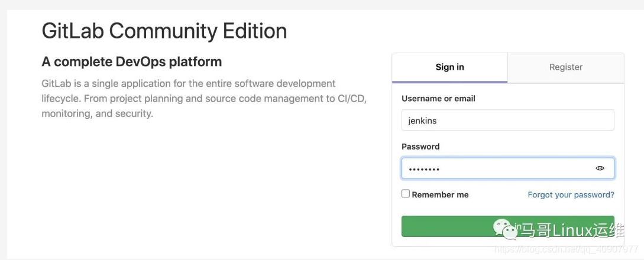Click the 'CI/CD' text in the description
644x260 pixels.
pos(352,99)
